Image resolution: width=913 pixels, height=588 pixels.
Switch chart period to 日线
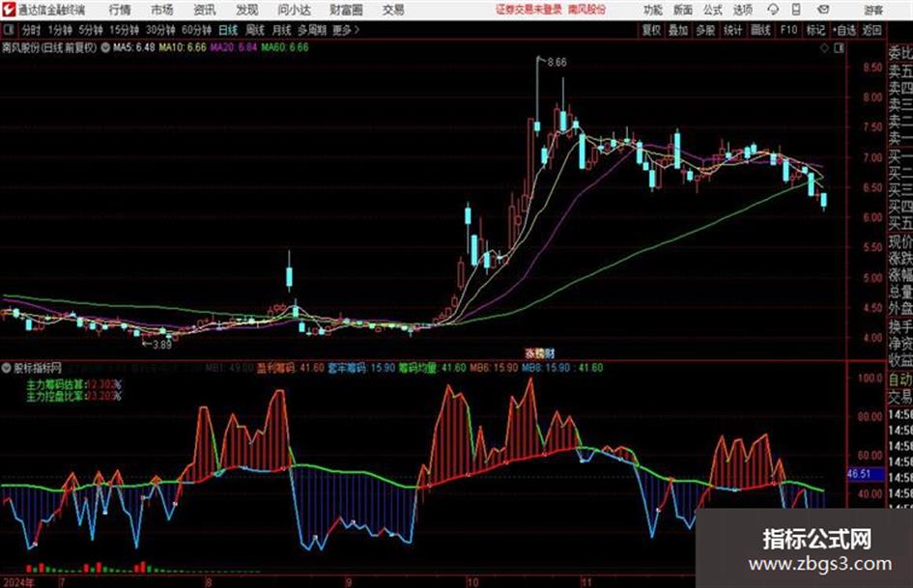coord(228,30)
